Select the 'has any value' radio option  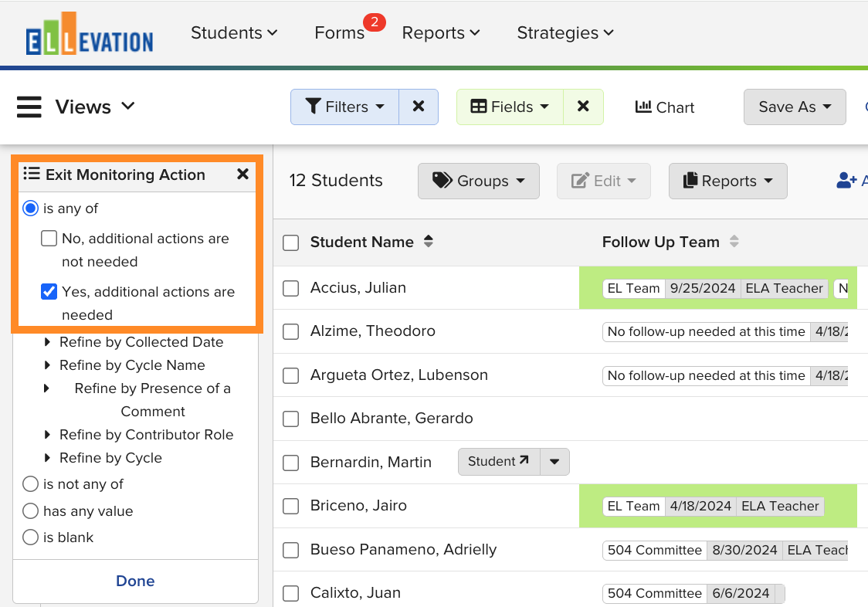click(x=30, y=510)
